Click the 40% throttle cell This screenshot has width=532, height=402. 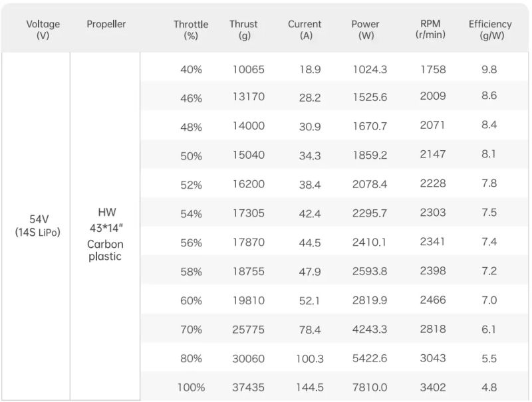(191, 69)
